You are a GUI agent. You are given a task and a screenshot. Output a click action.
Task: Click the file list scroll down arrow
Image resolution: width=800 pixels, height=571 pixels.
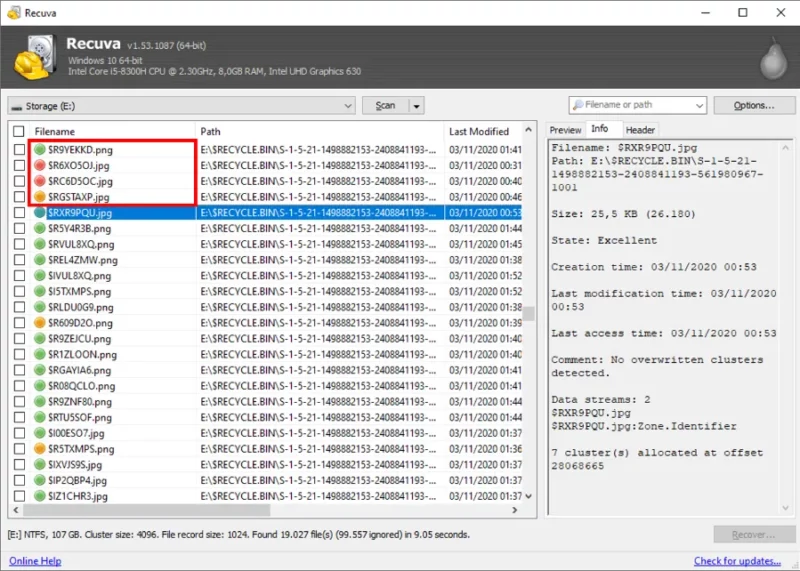(529, 496)
